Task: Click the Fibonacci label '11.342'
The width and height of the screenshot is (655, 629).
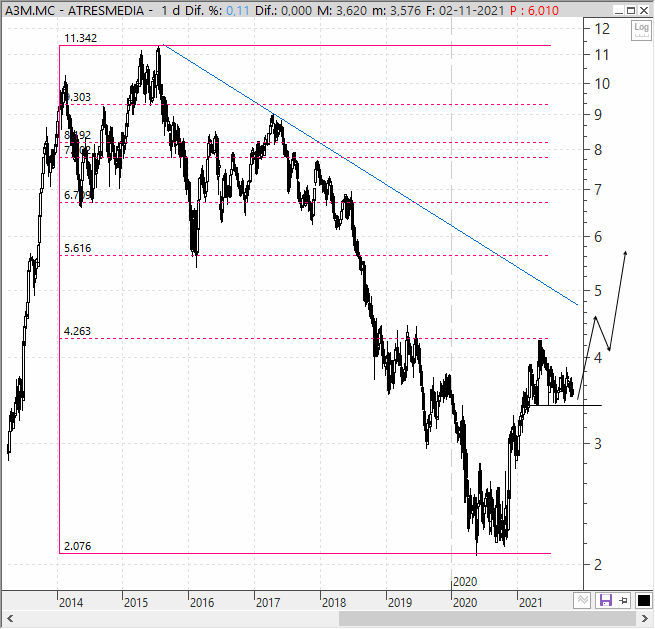Action: point(80,38)
